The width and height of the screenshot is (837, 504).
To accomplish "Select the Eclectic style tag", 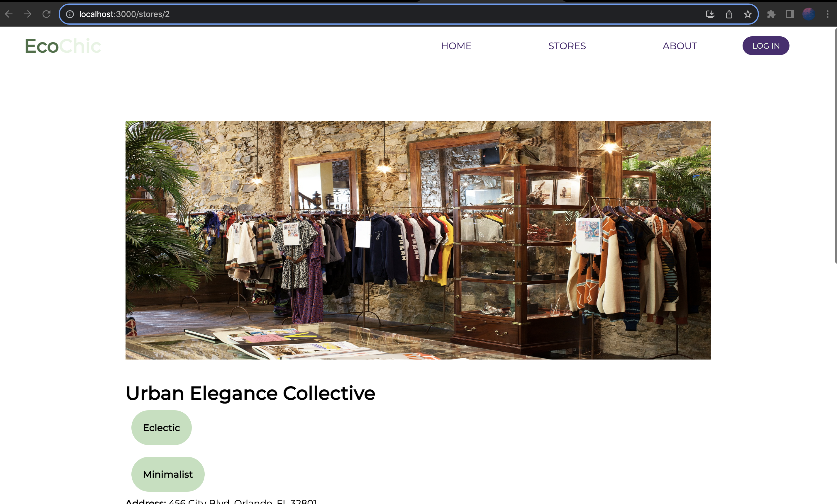I will [x=161, y=428].
